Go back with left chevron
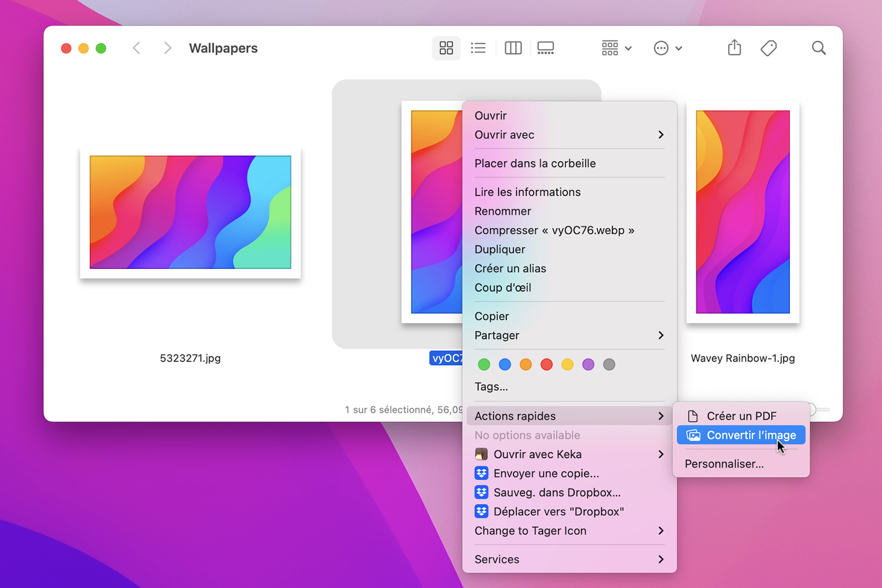This screenshot has width=882, height=588. click(137, 48)
